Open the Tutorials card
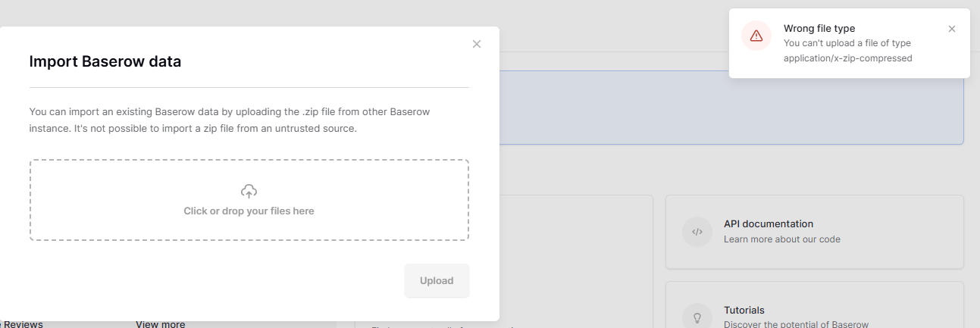The height and width of the screenshot is (328, 980). pyautogui.click(x=815, y=305)
